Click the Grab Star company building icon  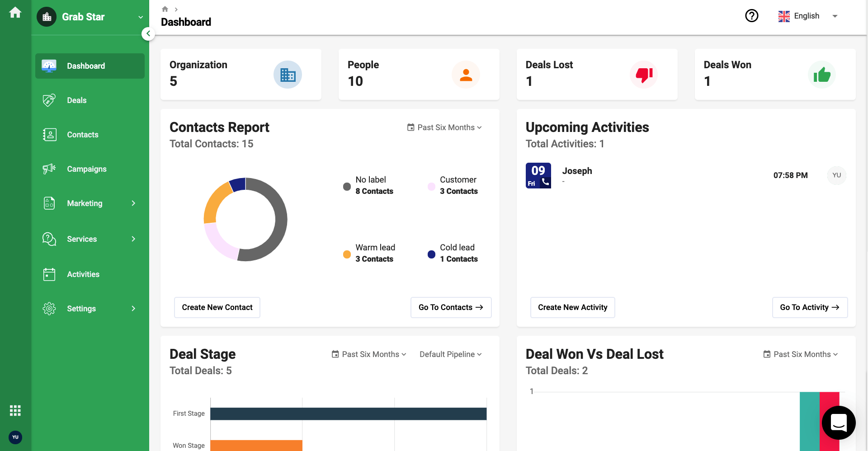click(x=47, y=17)
